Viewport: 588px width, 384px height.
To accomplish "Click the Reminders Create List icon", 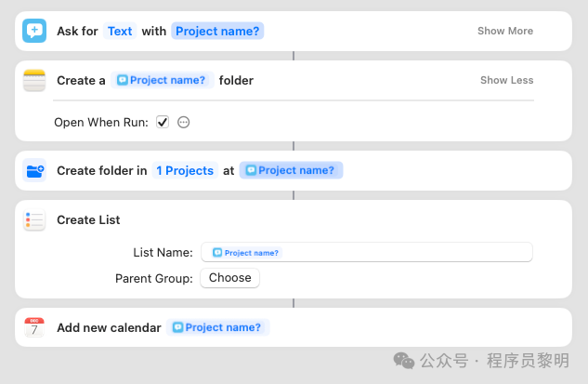I will pyautogui.click(x=34, y=220).
